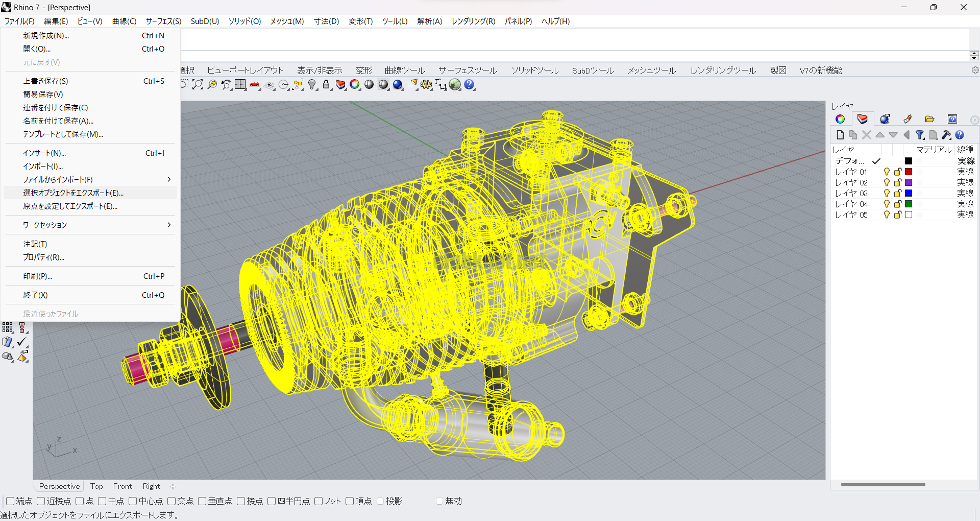Open the layer filter funnel icon
The image size is (980, 521).
[920, 135]
